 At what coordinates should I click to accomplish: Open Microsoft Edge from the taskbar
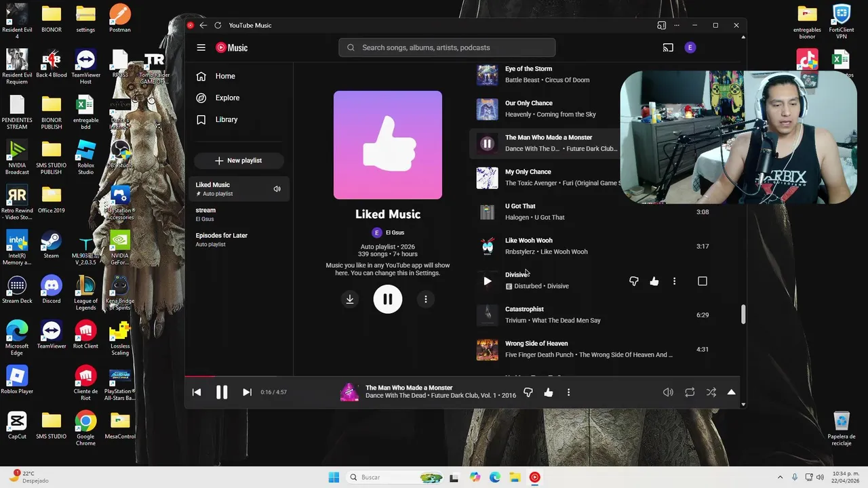(x=495, y=477)
